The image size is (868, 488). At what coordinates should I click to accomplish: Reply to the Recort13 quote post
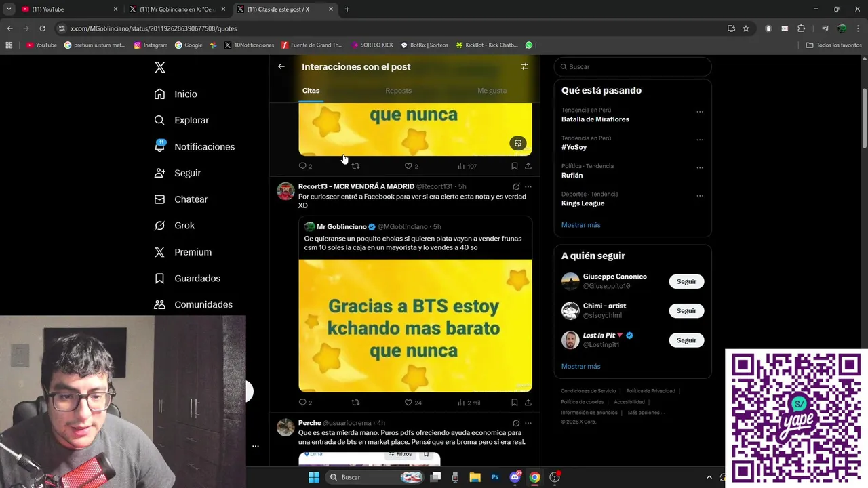coord(305,403)
